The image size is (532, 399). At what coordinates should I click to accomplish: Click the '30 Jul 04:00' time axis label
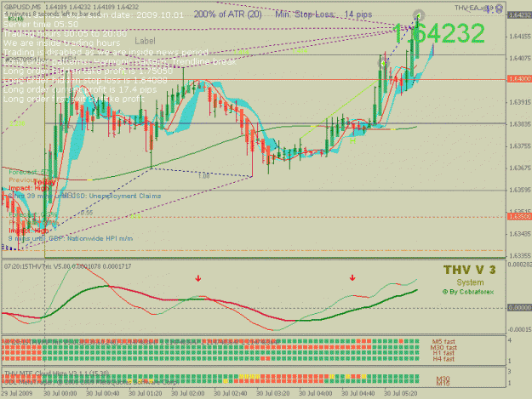pos(315,394)
